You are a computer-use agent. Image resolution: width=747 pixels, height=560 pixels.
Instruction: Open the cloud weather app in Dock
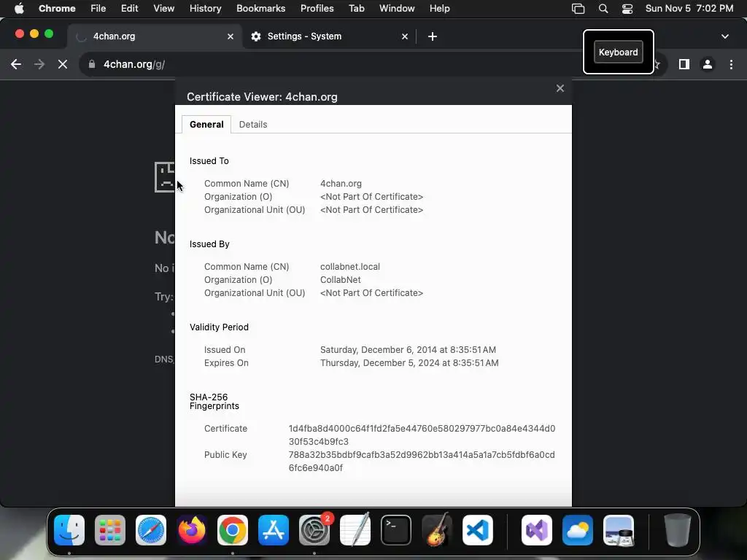(578, 530)
